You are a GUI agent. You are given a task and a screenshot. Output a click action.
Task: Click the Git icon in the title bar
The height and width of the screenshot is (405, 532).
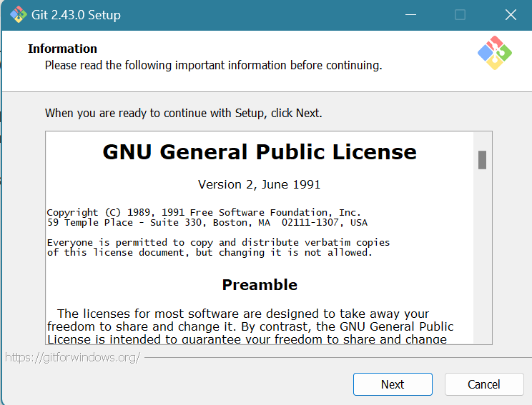[x=18, y=15]
